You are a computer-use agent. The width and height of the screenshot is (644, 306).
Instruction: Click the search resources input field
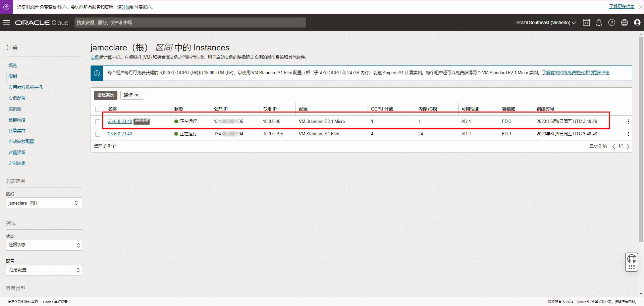coord(190,23)
